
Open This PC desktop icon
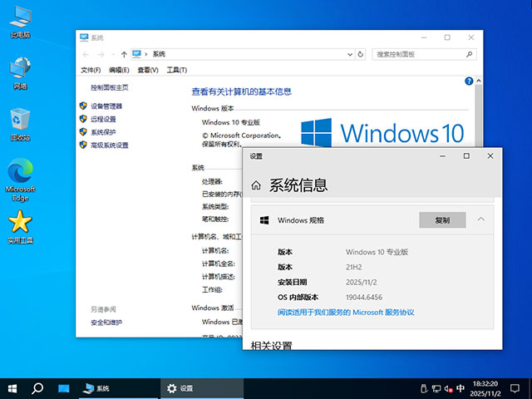[20, 22]
